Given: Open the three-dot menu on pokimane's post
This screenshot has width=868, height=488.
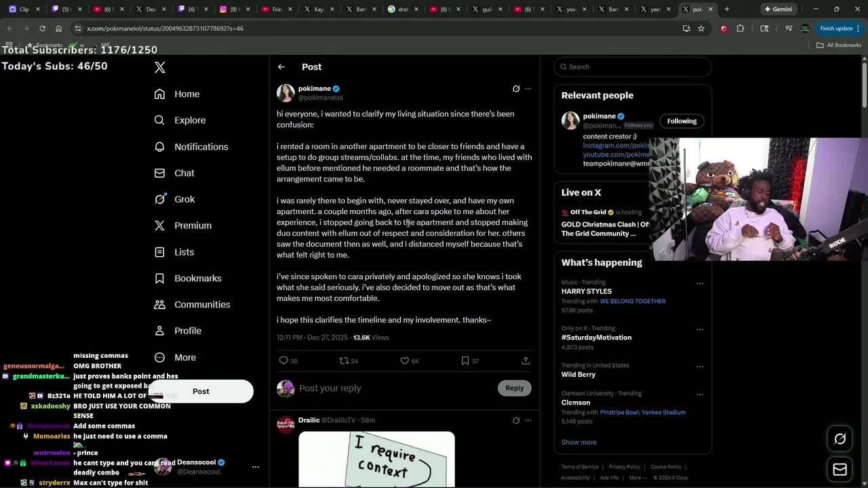Looking at the screenshot, I should tap(528, 89).
